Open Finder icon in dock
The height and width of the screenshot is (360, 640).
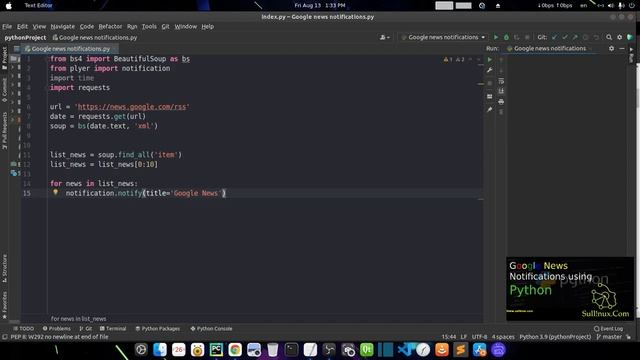(x=160, y=350)
